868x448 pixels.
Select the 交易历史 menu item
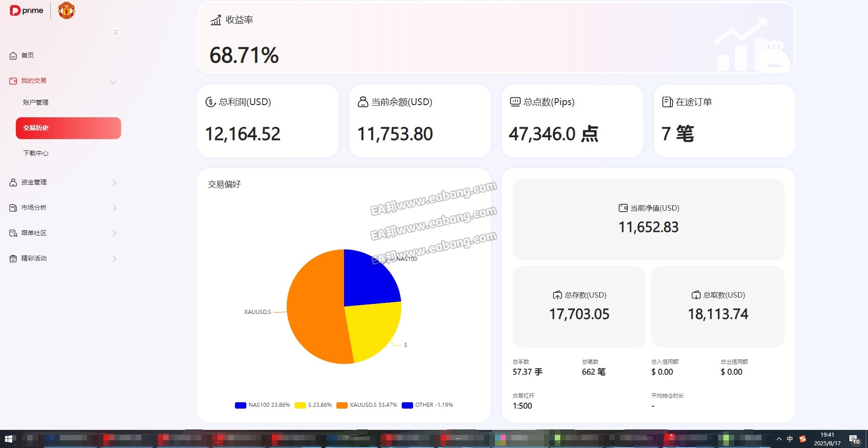(68, 128)
